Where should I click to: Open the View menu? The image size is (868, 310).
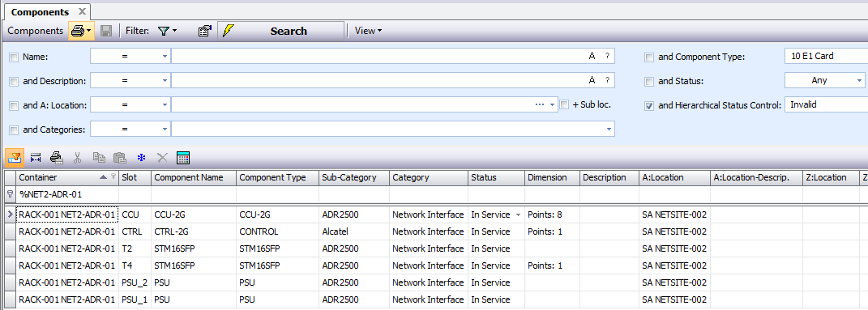pos(368,31)
